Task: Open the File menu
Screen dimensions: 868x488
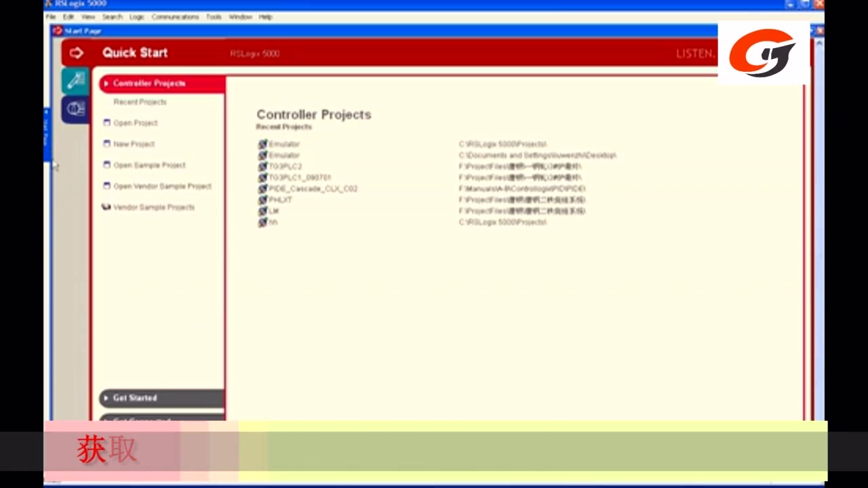Action: coord(51,17)
